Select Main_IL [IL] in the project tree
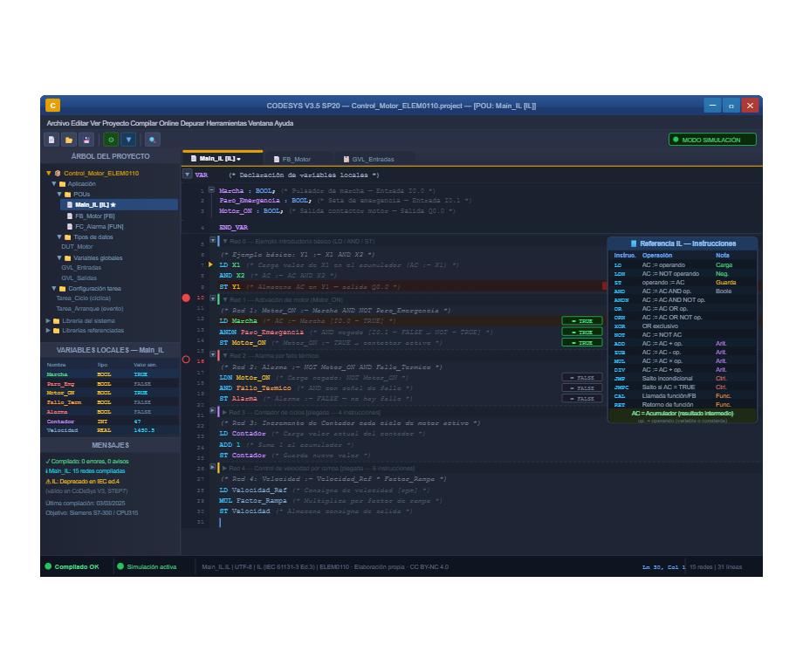This screenshot has width=803, height=672. click(x=119, y=205)
